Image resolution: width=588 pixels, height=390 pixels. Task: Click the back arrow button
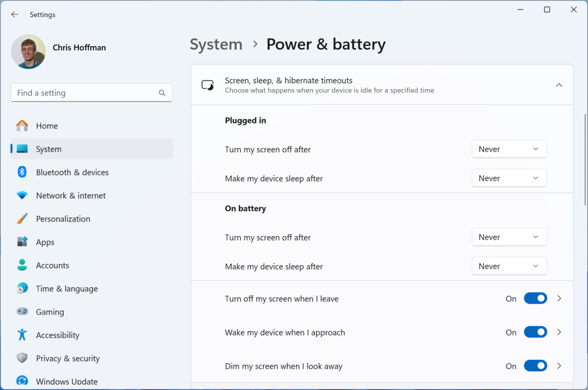click(x=15, y=15)
